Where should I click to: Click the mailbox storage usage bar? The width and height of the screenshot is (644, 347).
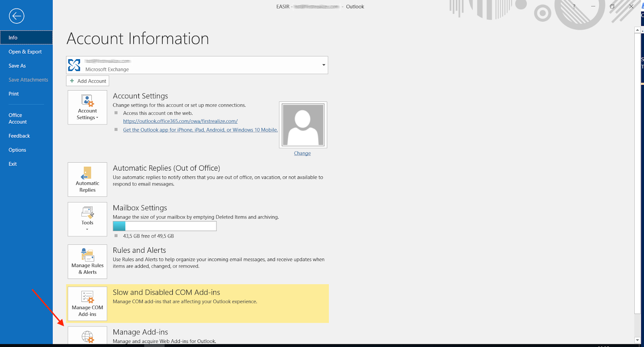pos(165,226)
